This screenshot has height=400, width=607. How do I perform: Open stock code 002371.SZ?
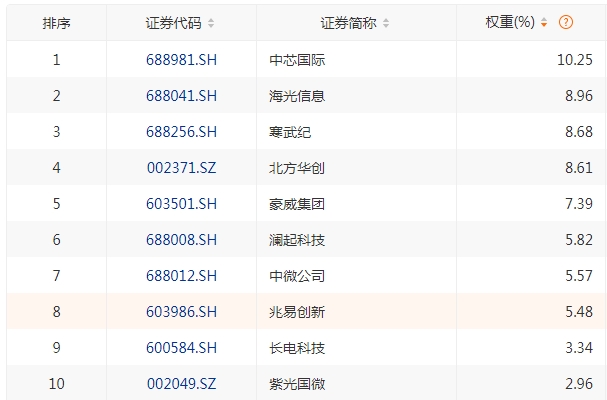(181, 168)
